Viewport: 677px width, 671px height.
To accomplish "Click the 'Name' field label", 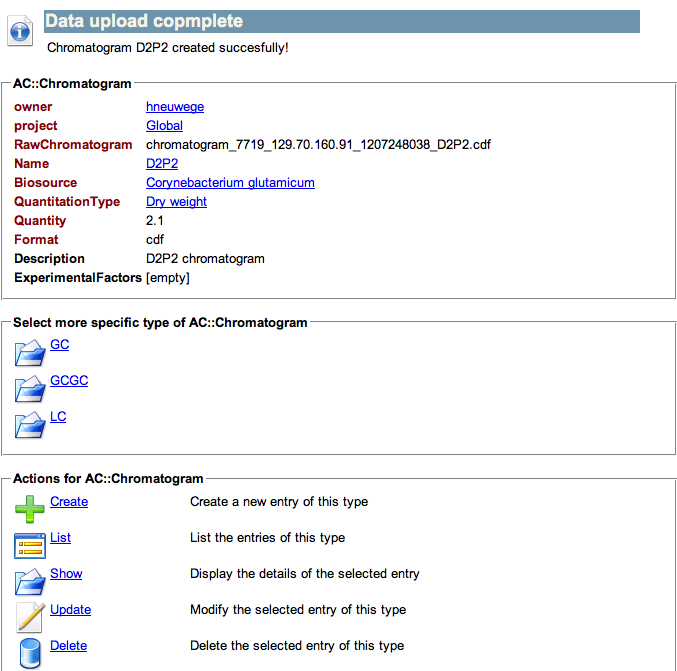I will [32, 164].
